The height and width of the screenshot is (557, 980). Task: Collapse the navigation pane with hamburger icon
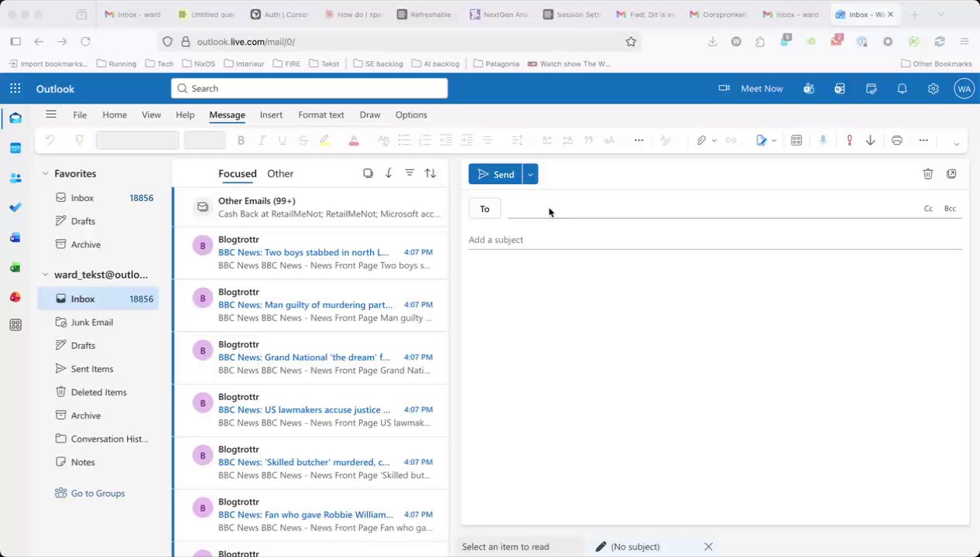(x=51, y=114)
